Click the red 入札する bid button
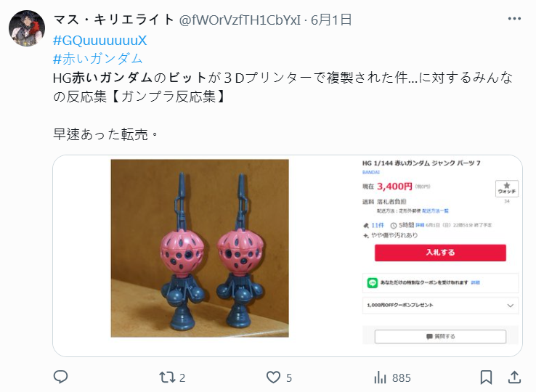The image size is (536, 392). coord(440,253)
